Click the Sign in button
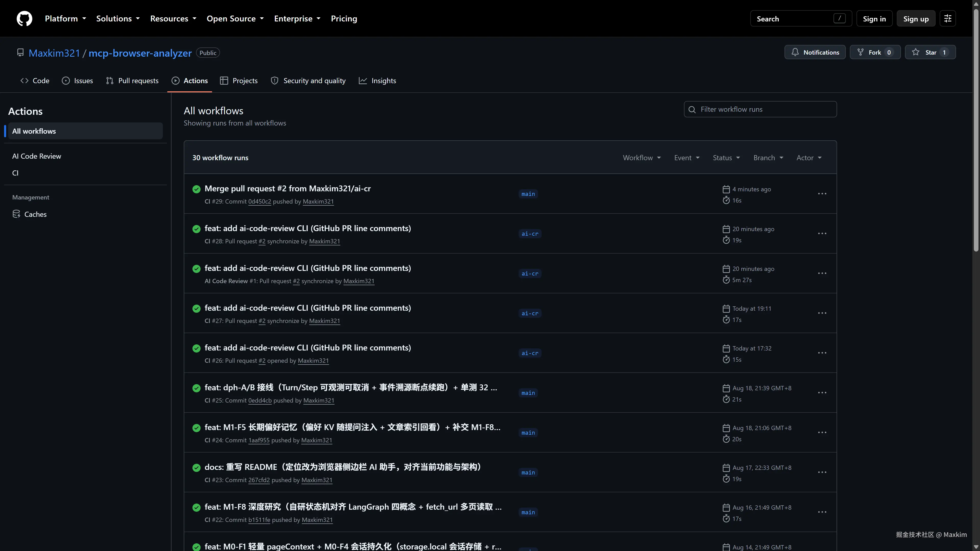 pos(874,19)
